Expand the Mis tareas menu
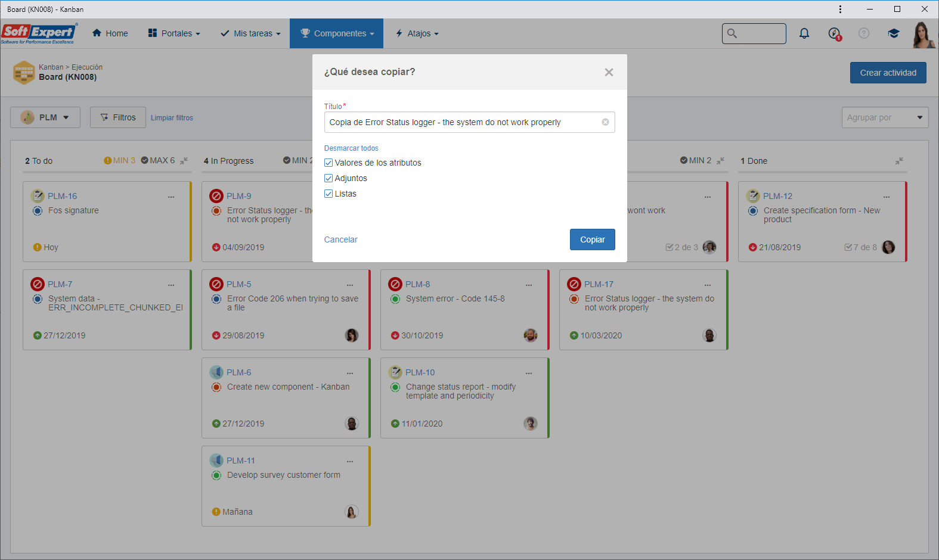 250,33
